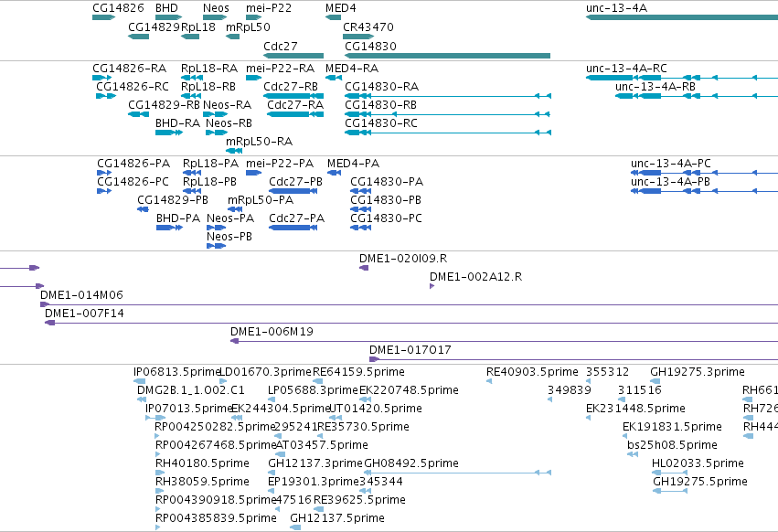Select the GH19275.3prime EST label
The height and width of the screenshot is (532, 778).
(x=698, y=372)
